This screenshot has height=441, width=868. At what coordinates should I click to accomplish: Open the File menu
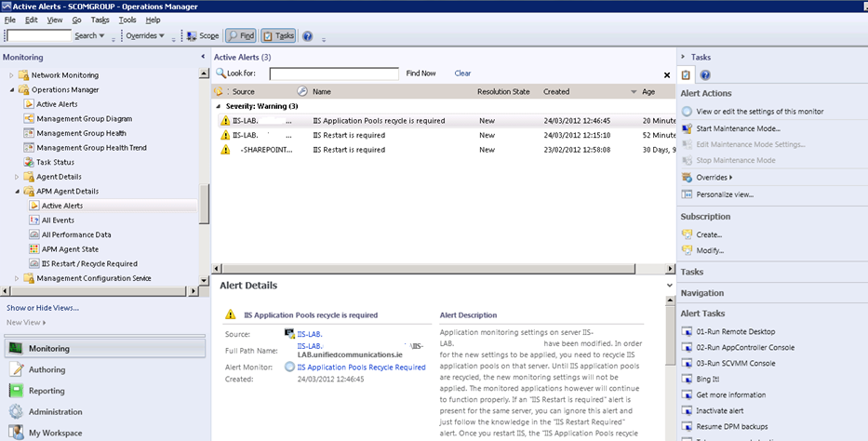pos(10,20)
